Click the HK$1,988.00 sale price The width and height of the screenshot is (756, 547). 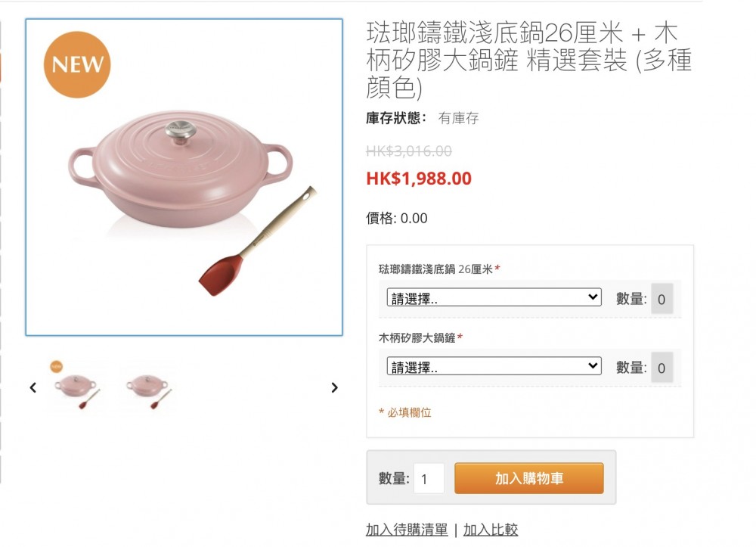(x=419, y=179)
